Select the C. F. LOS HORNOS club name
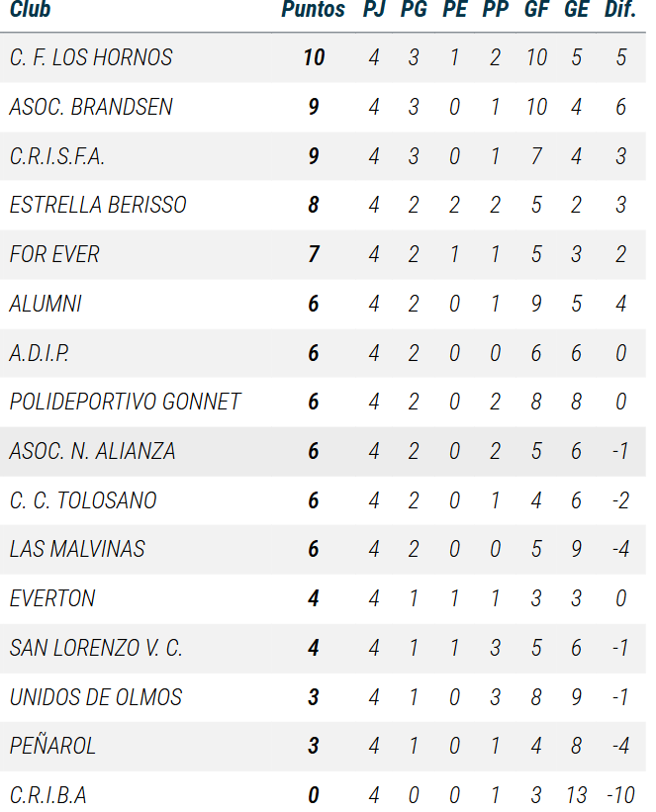Screen dimensions: 656x812 91,57
